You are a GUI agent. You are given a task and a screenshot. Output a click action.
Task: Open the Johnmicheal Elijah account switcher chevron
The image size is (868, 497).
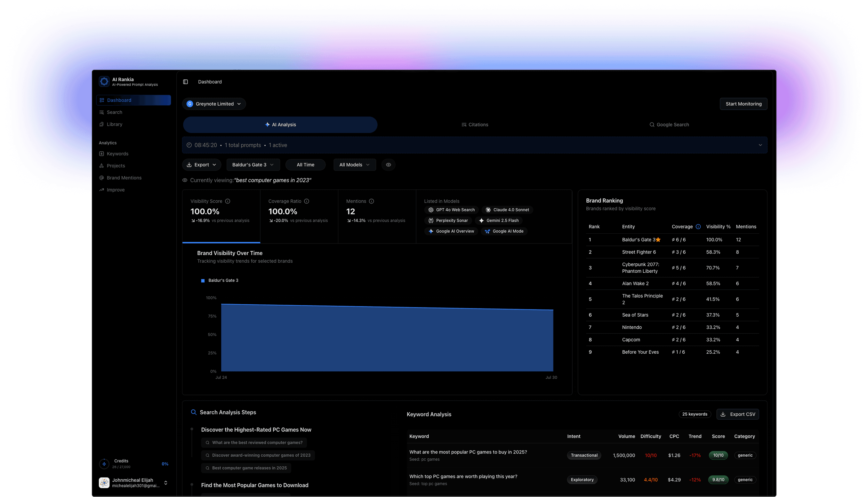pos(165,483)
